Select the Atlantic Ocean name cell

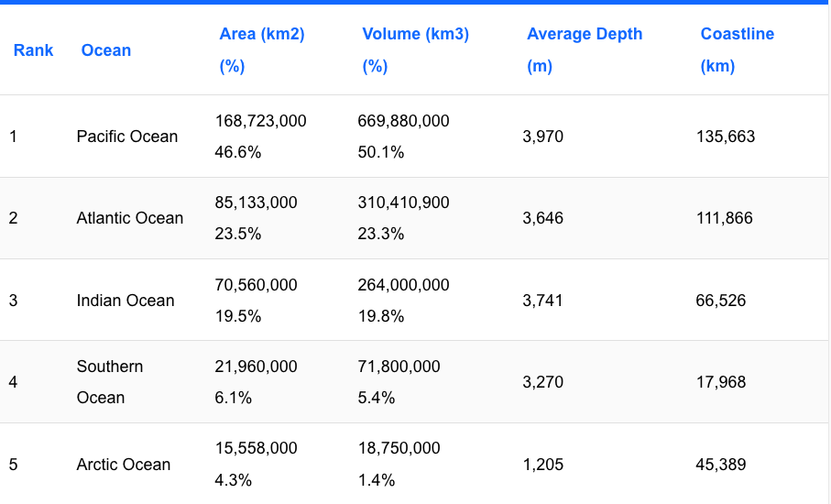[x=130, y=218]
